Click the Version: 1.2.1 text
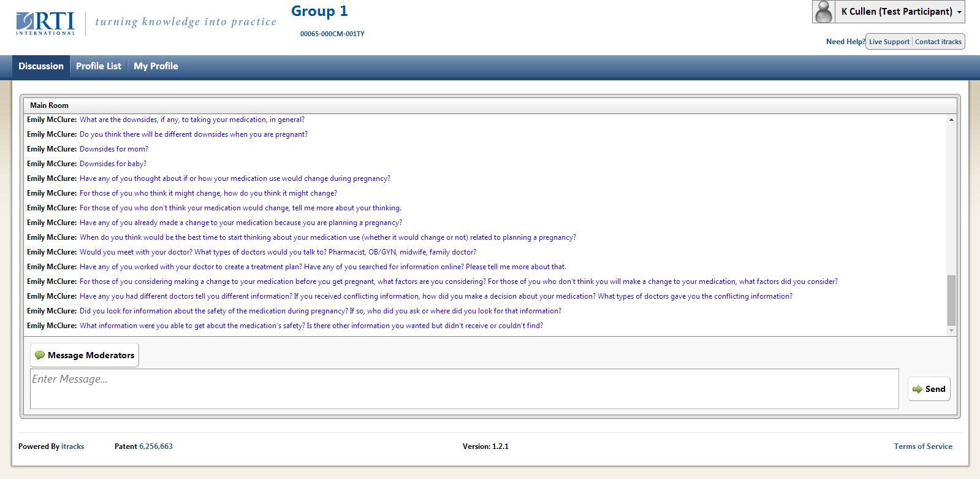Image resolution: width=980 pixels, height=479 pixels. [485, 446]
